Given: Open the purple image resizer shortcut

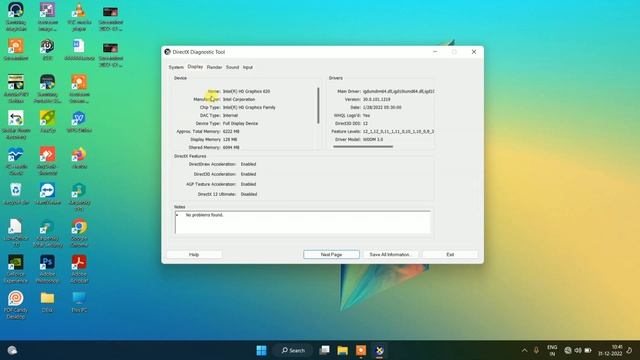Looking at the screenshot, I should (47, 16).
